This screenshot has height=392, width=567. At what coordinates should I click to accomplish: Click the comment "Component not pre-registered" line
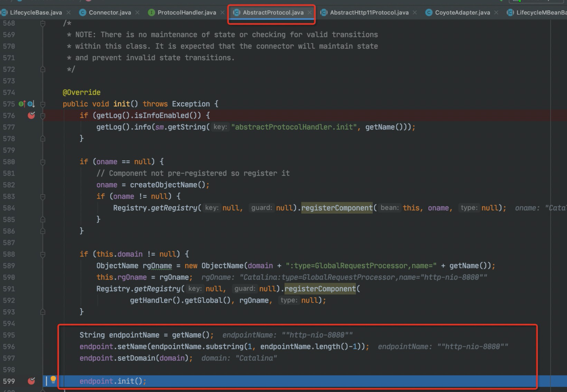[x=193, y=173]
